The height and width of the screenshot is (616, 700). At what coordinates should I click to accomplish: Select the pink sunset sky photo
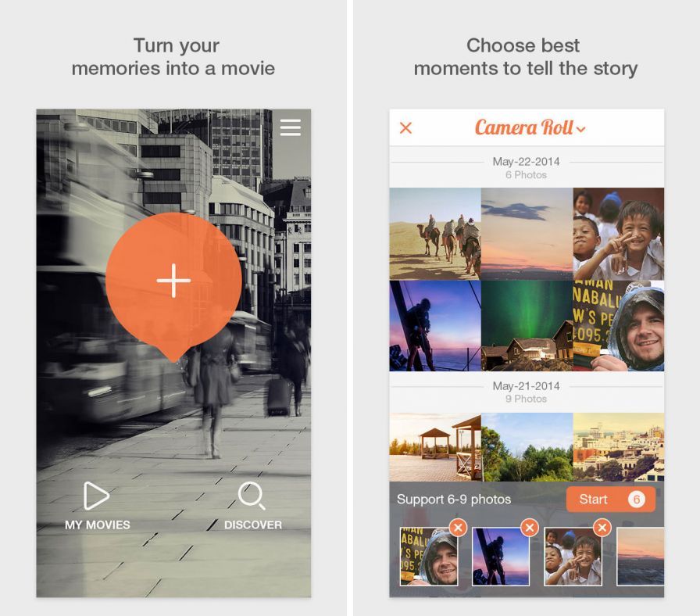click(527, 233)
